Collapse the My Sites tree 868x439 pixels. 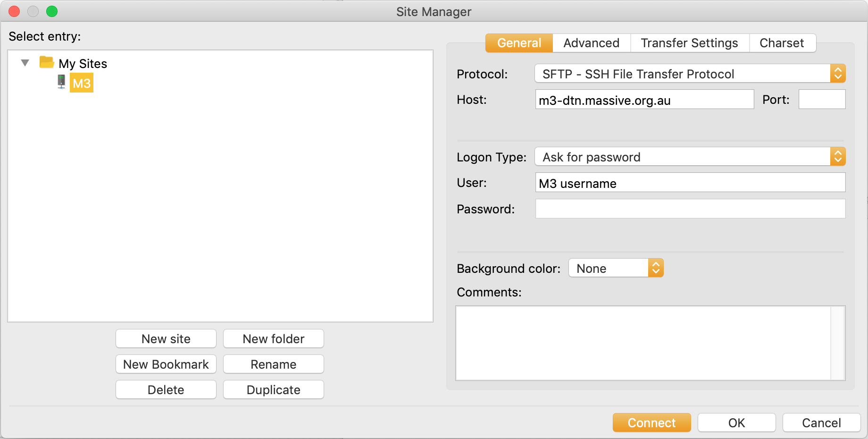pyautogui.click(x=25, y=63)
